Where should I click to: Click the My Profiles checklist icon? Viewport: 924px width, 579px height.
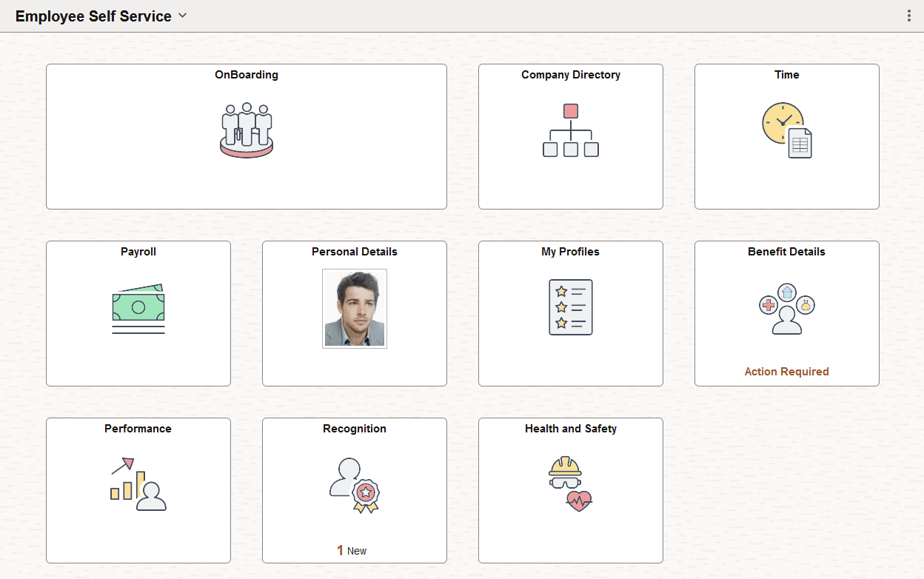[570, 307]
